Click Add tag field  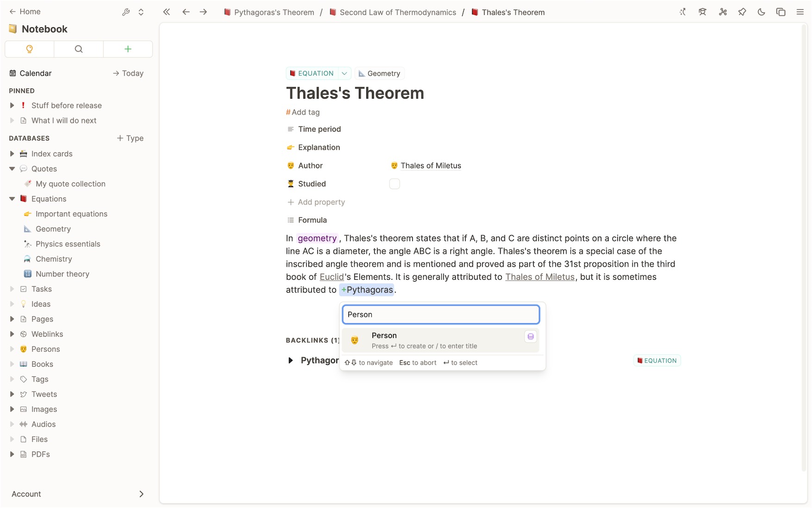[303, 112]
